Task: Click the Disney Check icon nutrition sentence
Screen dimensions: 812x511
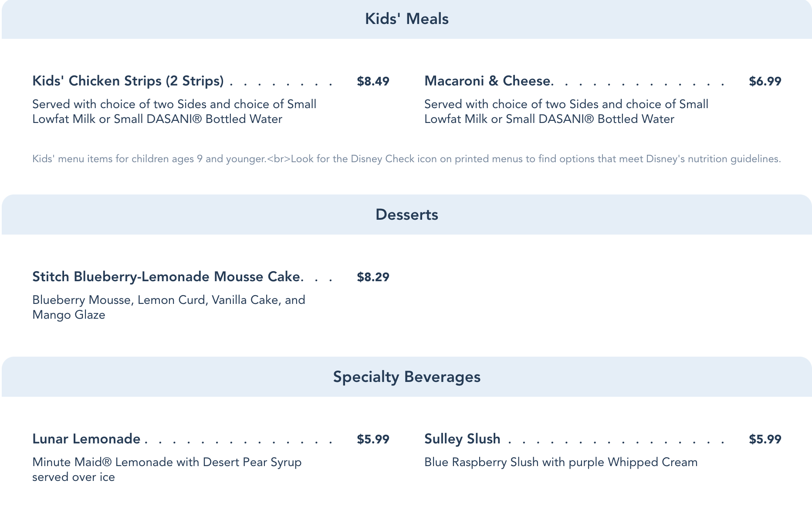Action: click(x=535, y=159)
